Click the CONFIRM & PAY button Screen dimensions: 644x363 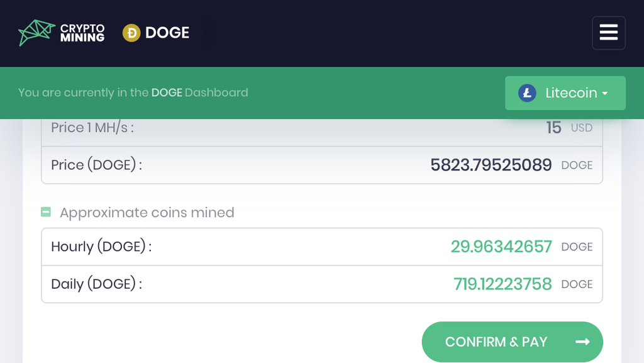coord(512,342)
